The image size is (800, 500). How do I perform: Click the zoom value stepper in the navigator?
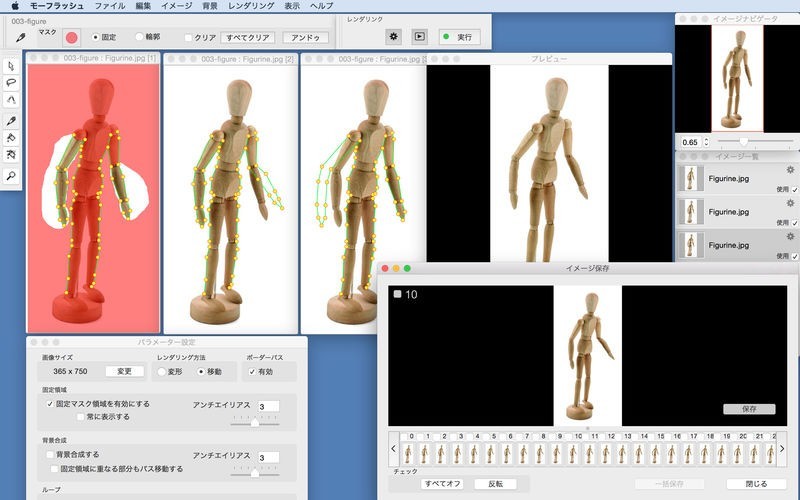[x=706, y=142]
